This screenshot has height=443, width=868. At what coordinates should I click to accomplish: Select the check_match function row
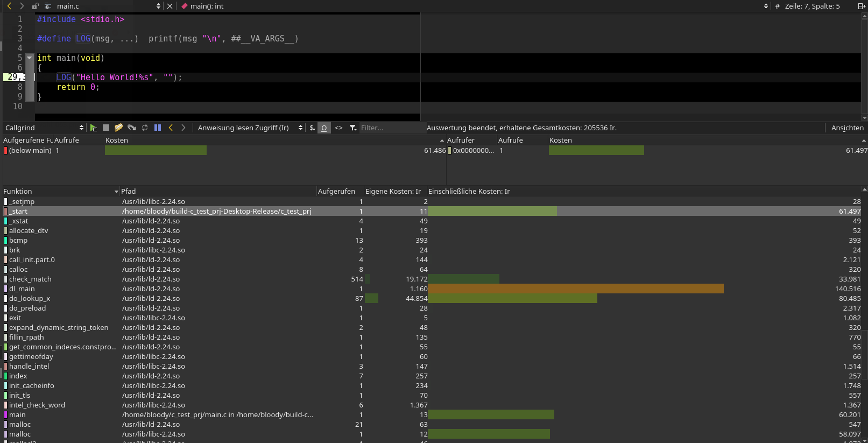tap(432, 279)
